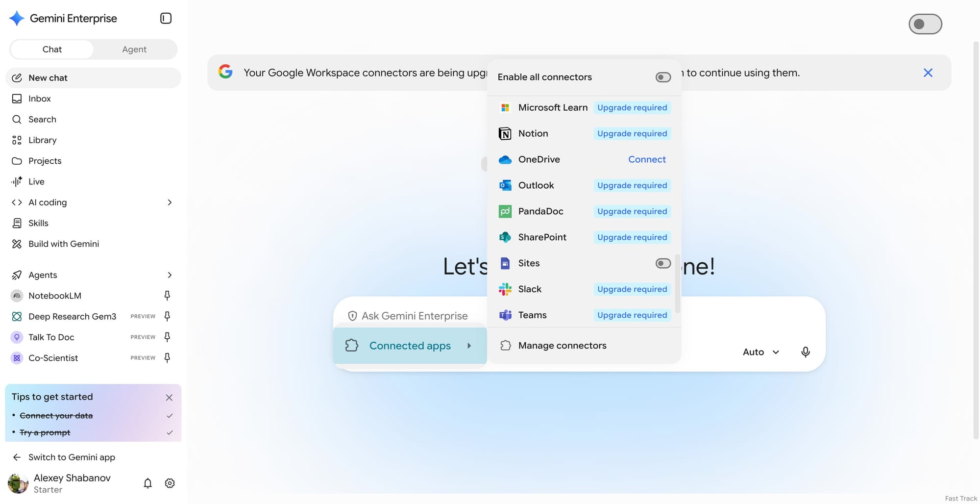Switch to the Chat tab
The image size is (980, 504).
coord(52,49)
